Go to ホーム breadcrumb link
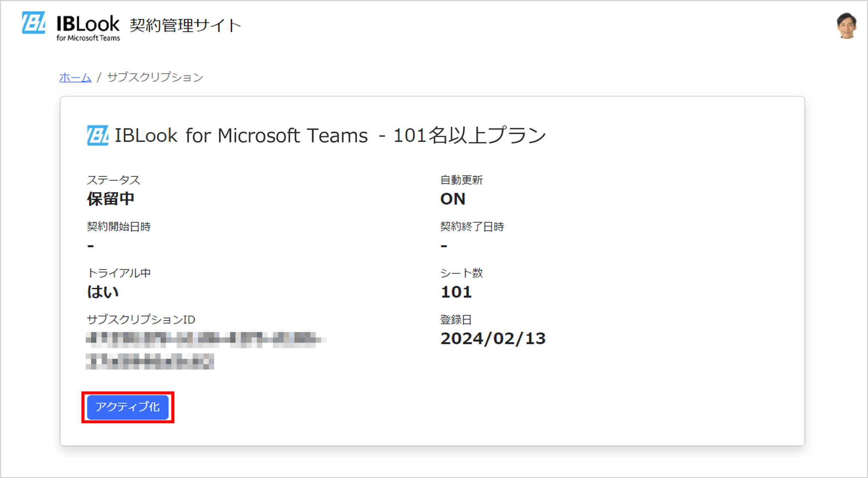868x478 pixels. coord(75,78)
